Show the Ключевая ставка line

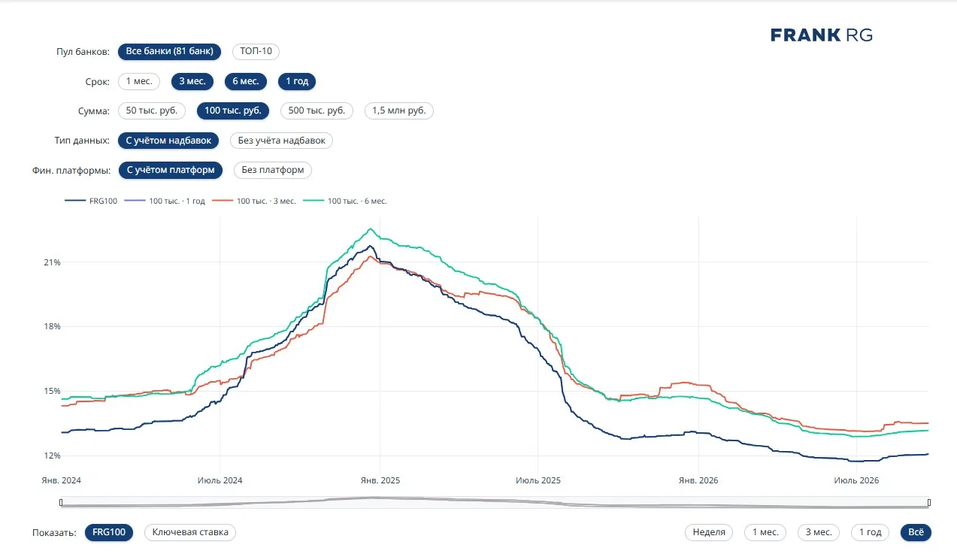coord(190,532)
